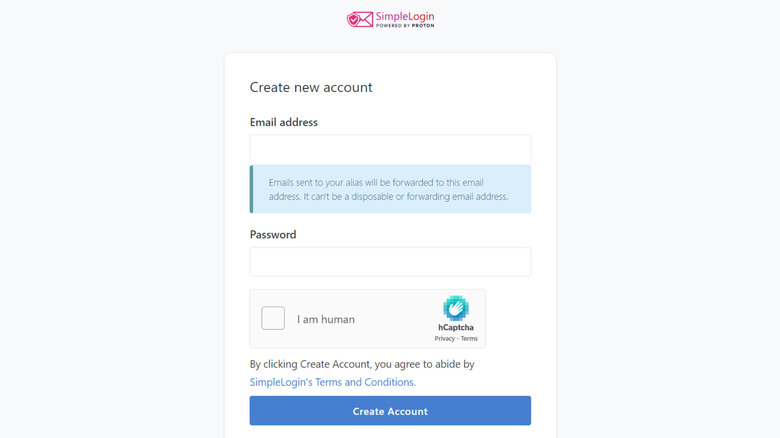
Task: Check the I am human checkbox
Action: click(x=273, y=319)
